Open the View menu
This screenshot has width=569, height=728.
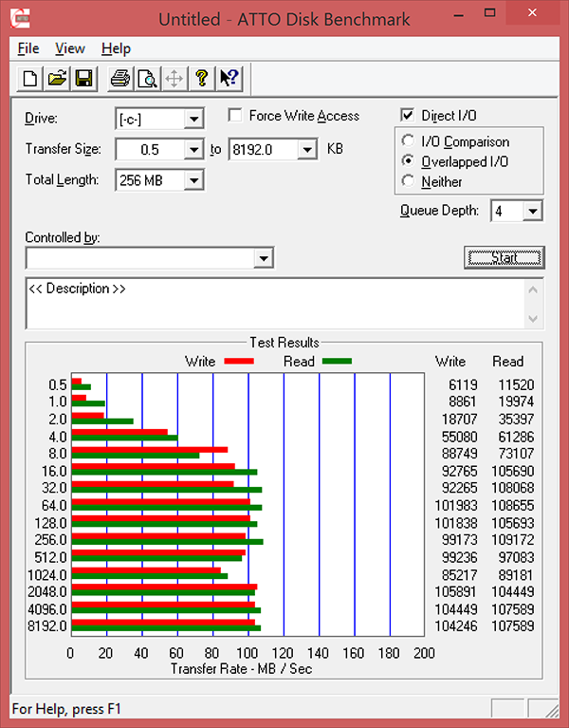pos(70,48)
